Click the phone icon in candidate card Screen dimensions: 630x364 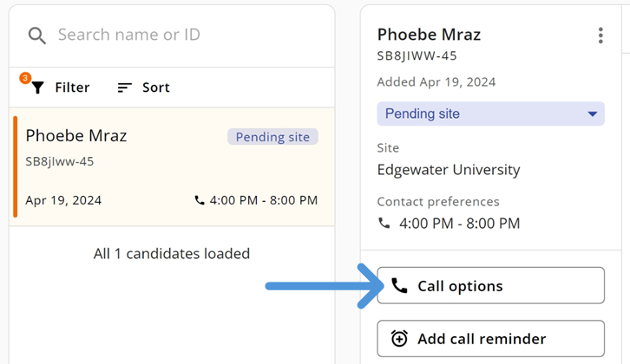click(200, 200)
